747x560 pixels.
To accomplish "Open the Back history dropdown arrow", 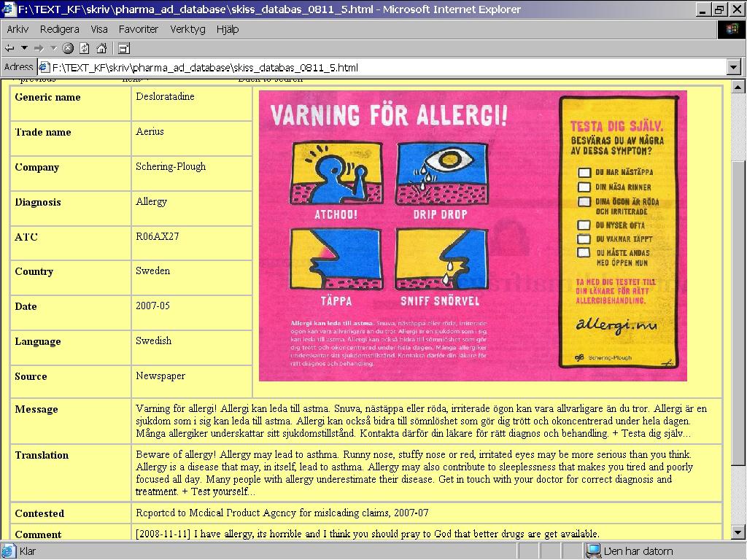I will click(24, 48).
